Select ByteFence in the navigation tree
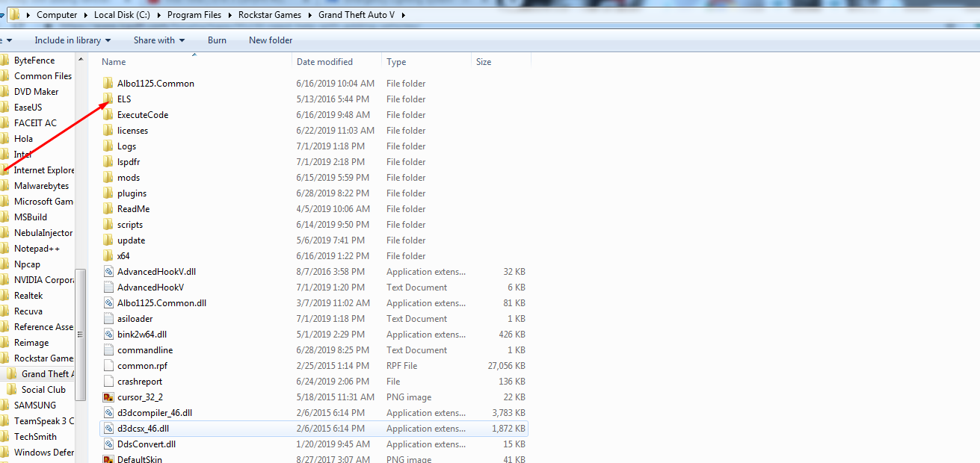This screenshot has width=980, height=463. [34, 60]
